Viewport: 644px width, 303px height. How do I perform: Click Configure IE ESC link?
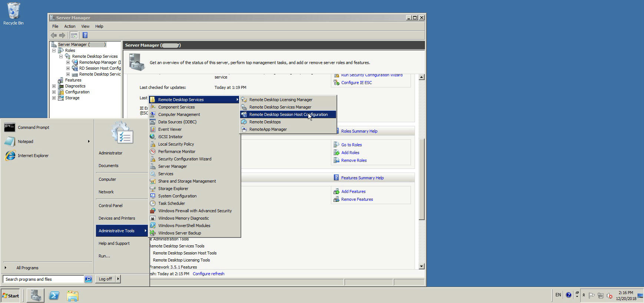coord(356,83)
